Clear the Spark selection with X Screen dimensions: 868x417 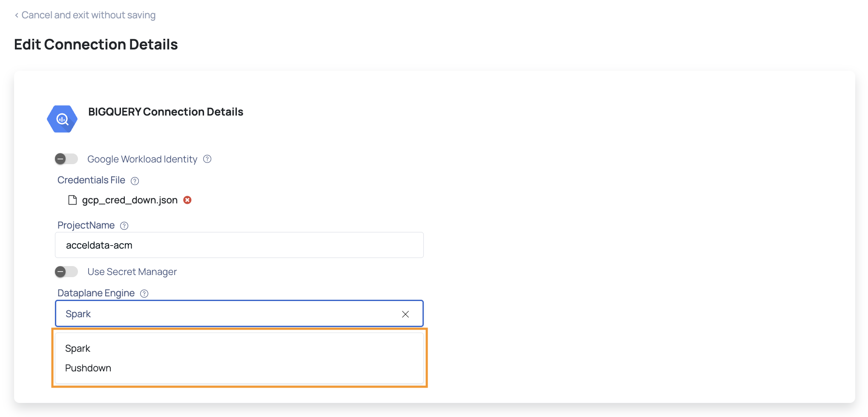pyautogui.click(x=405, y=314)
